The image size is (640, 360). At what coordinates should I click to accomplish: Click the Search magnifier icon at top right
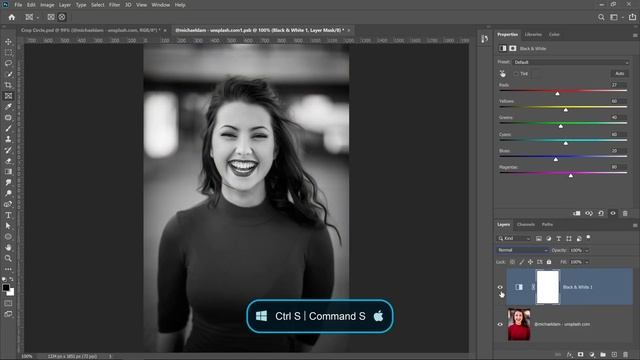pyautogui.click(x=601, y=17)
